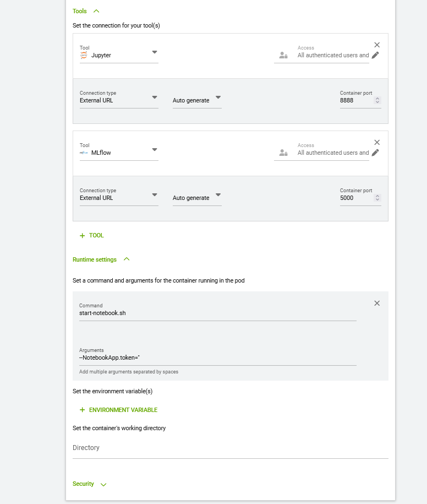Edit access for the Jupyter tool
The image size is (427, 504).
click(x=375, y=55)
